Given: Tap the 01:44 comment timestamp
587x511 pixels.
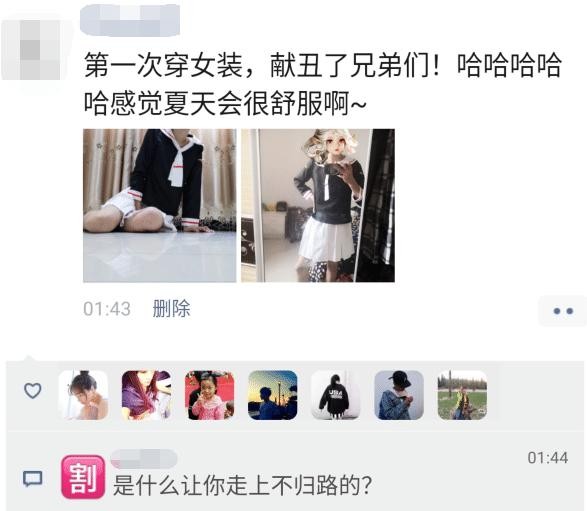Looking at the screenshot, I should click(548, 458).
